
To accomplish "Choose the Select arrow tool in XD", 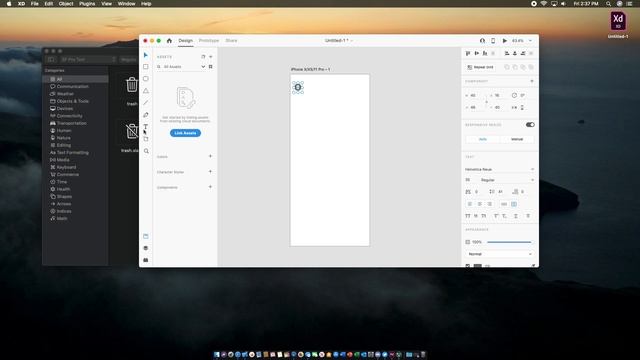I will coord(146,55).
